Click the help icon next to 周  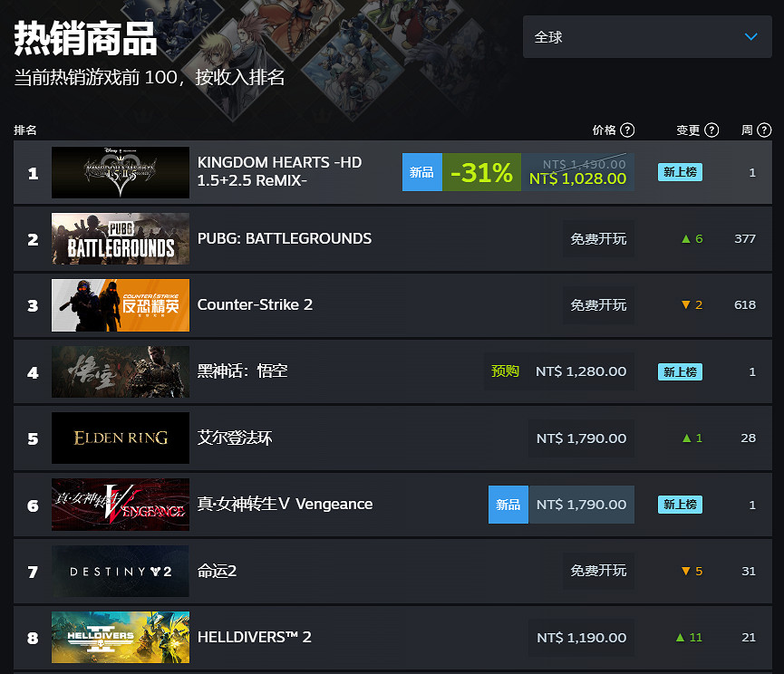(x=763, y=130)
